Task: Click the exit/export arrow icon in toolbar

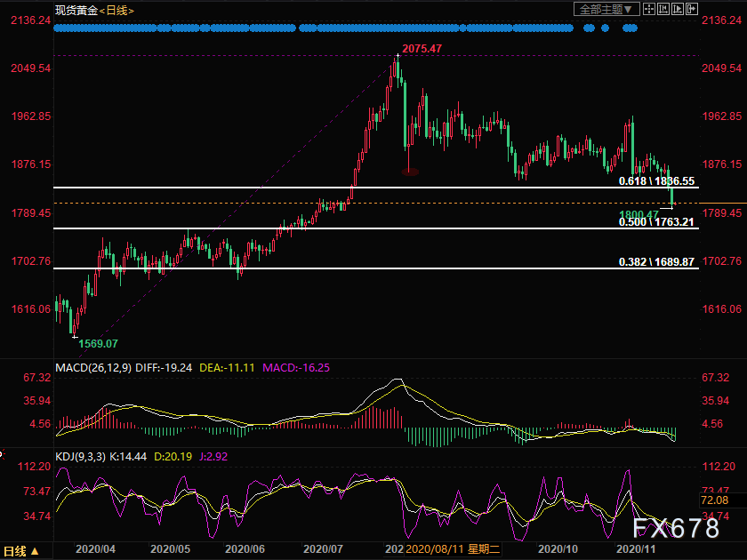Action: [x=690, y=10]
